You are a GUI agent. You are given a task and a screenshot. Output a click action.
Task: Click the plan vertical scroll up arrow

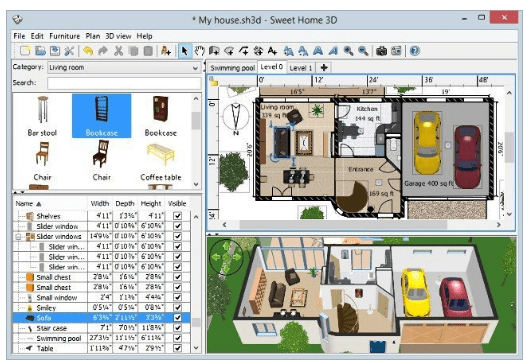(x=509, y=93)
